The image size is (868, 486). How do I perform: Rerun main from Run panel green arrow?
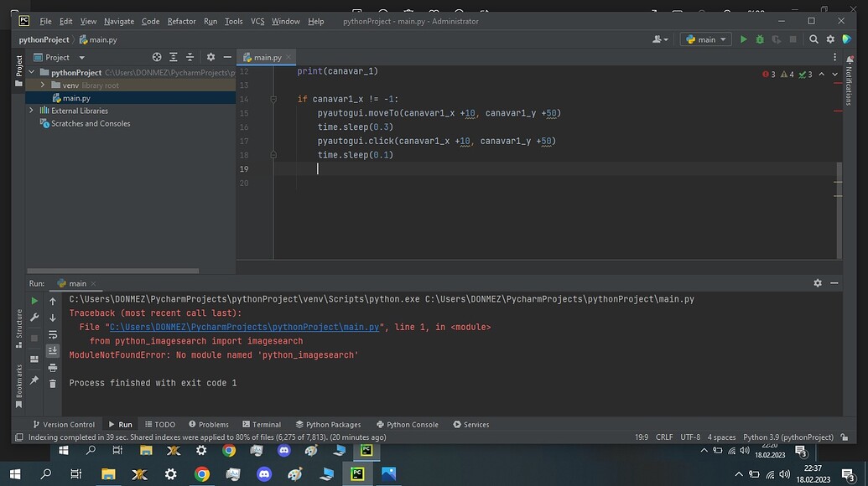[34, 301]
